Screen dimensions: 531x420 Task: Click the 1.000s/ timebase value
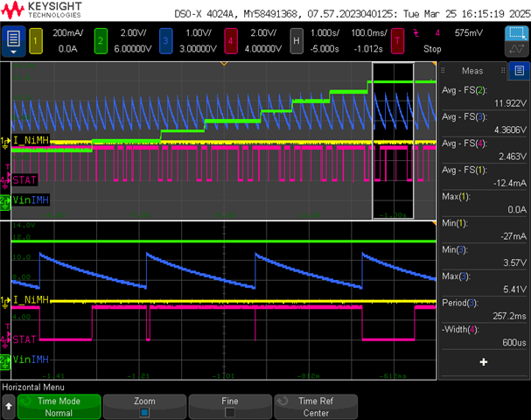325,33
